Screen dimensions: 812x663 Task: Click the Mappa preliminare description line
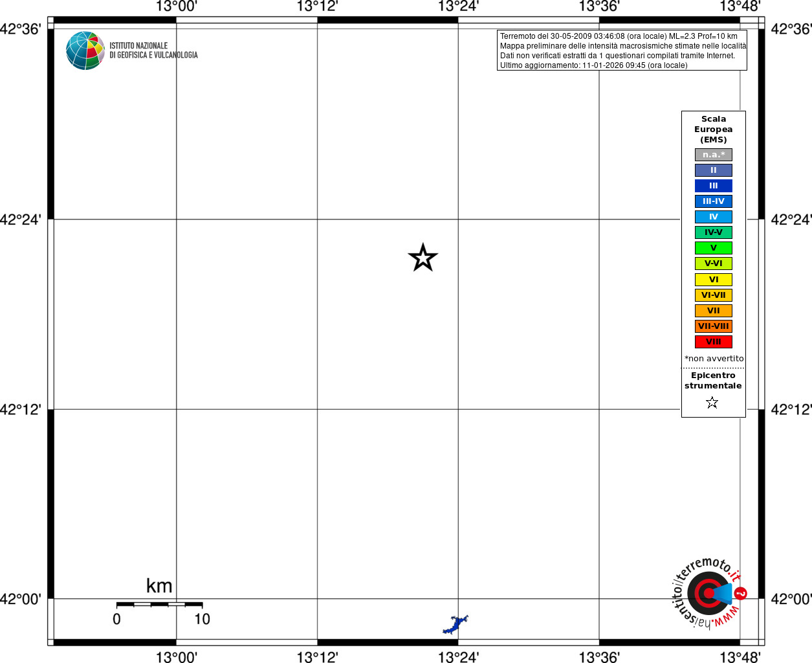point(623,46)
